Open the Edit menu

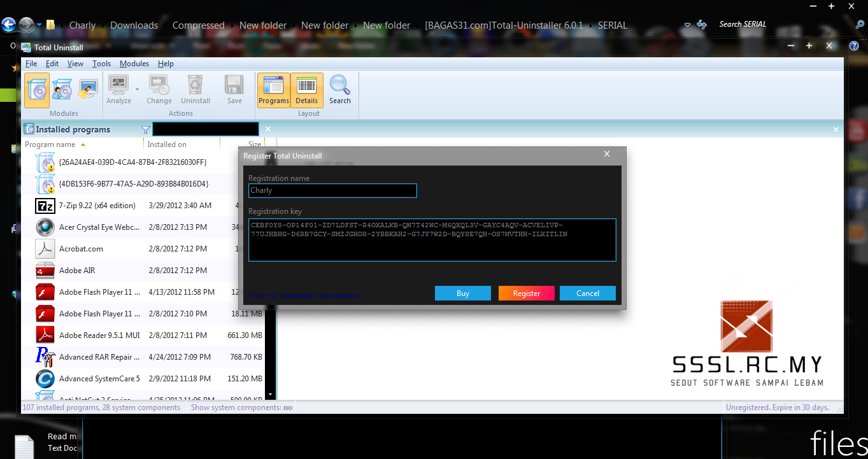click(x=52, y=64)
